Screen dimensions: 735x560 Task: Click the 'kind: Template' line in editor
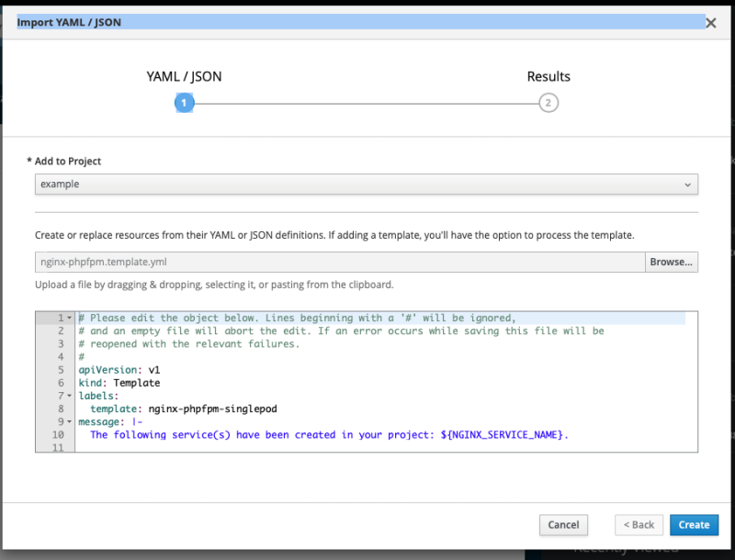(119, 383)
